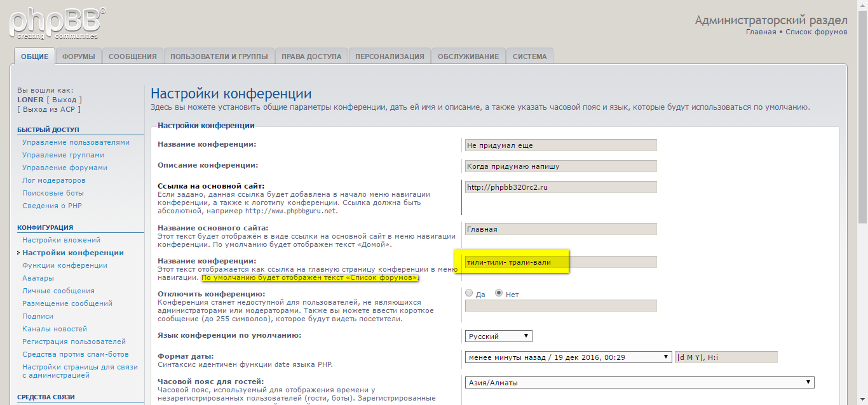The width and height of the screenshot is (868, 405).
Task: Open «Настройки вложений» in the sidebar
Action: click(x=61, y=240)
